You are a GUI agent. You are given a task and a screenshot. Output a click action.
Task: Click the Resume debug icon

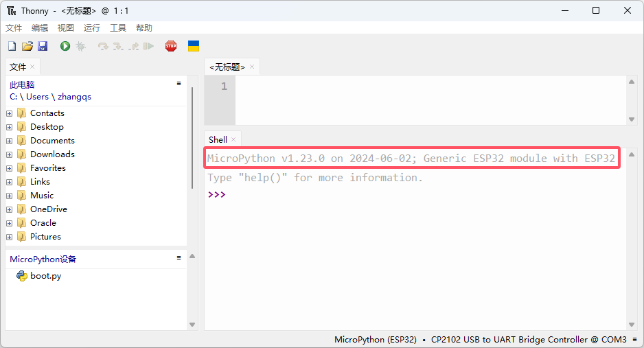[x=149, y=46]
